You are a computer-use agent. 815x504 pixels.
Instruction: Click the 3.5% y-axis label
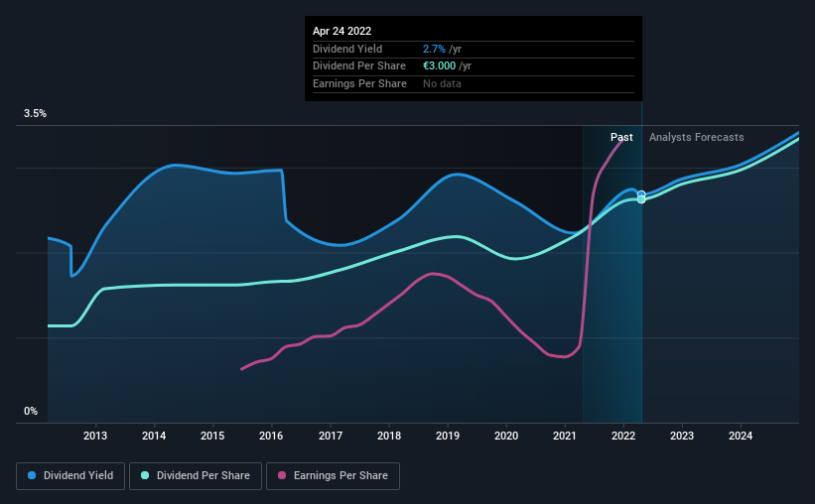coord(35,113)
